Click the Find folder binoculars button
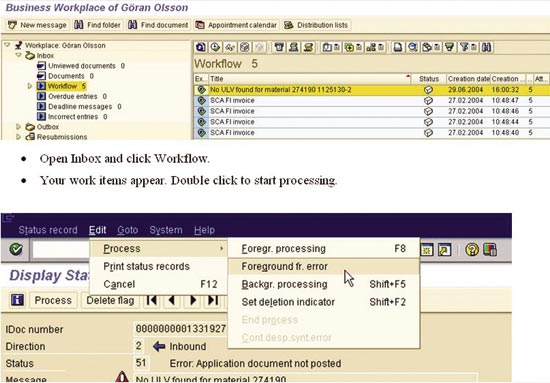550x383 pixels. click(98, 25)
